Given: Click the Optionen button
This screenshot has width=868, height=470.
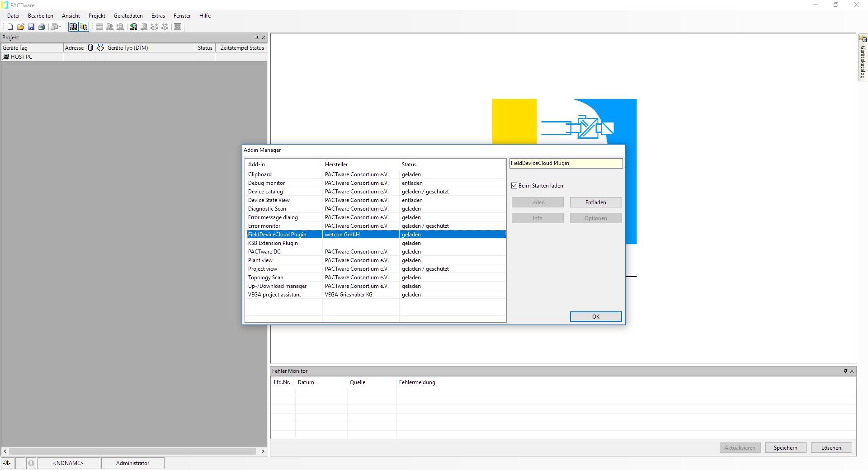Looking at the screenshot, I should click(x=596, y=218).
